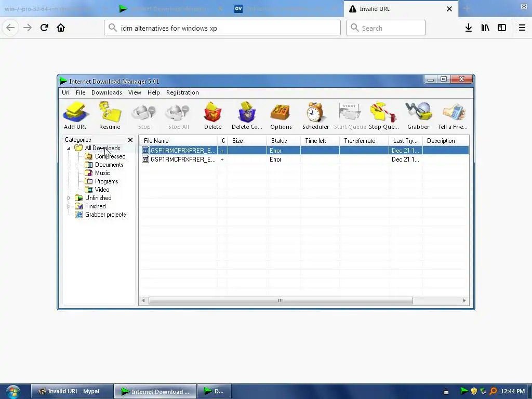The image size is (532, 399).
Task: Click the system tray clock
Action: click(513, 391)
